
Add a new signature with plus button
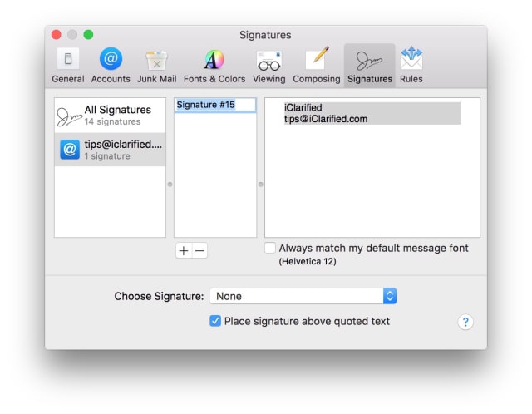tap(184, 251)
